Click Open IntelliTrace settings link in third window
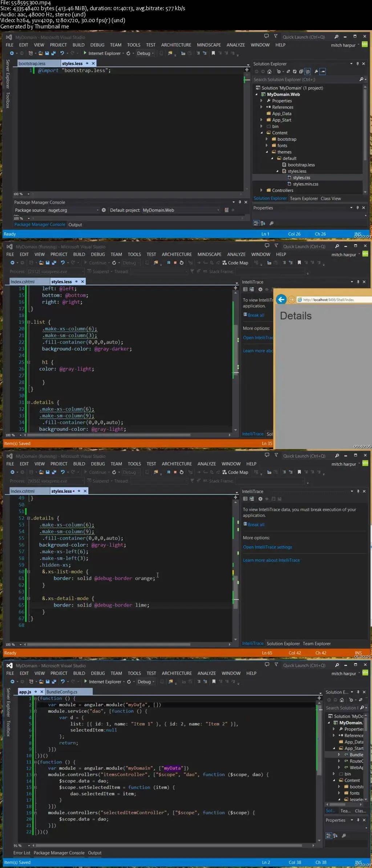 267,547
